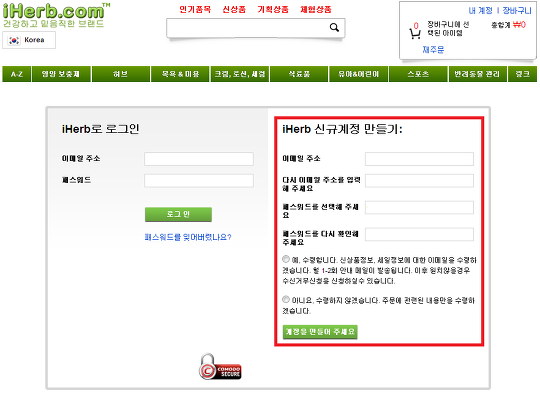Viewport: 540px width, 393px height.
Task: Click the 'iHerb 신규계정 만들기:' heading
Action: (x=342, y=129)
